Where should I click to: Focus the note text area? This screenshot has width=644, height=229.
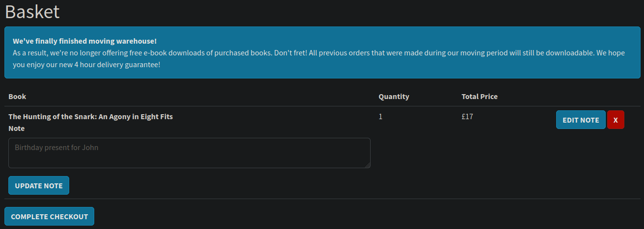(x=189, y=153)
